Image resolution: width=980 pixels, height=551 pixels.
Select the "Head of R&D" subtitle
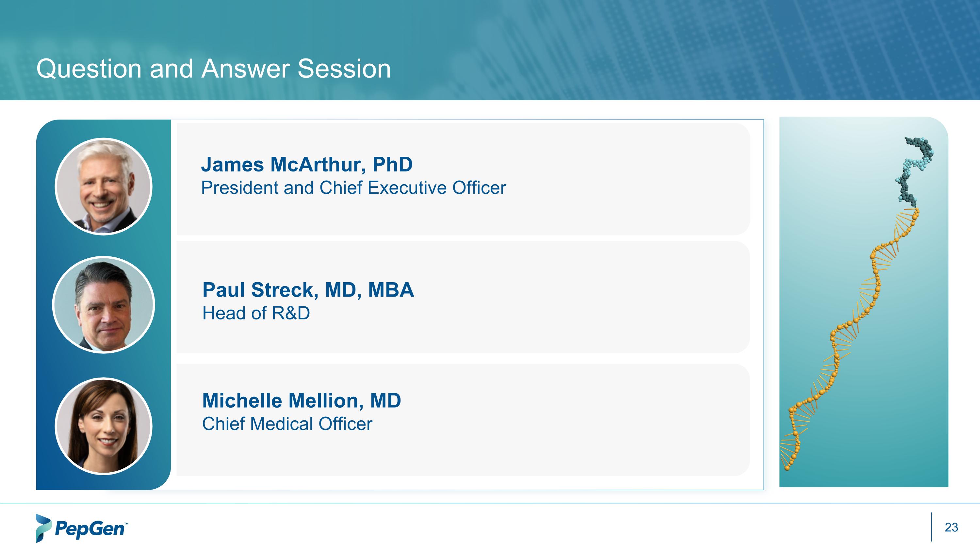tap(256, 313)
